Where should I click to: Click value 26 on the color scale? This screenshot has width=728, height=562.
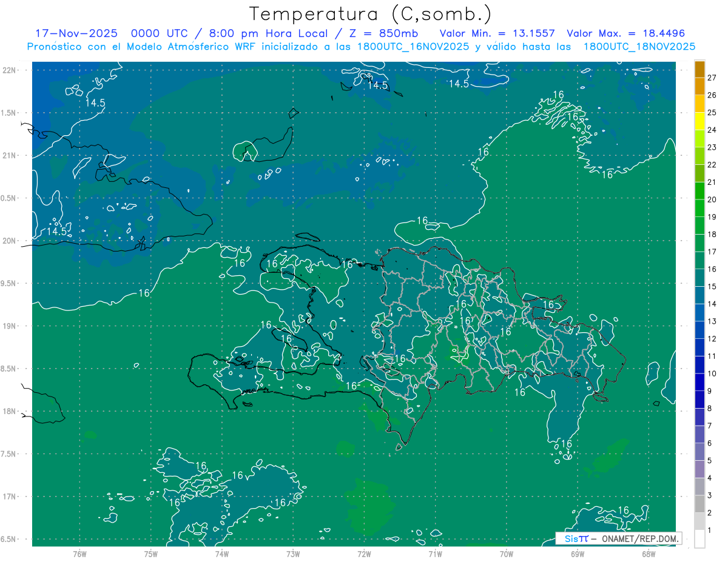(712, 95)
